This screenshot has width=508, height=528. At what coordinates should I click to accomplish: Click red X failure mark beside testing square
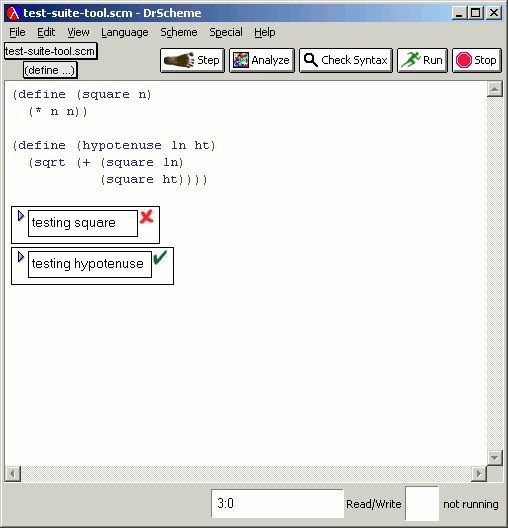point(147,217)
